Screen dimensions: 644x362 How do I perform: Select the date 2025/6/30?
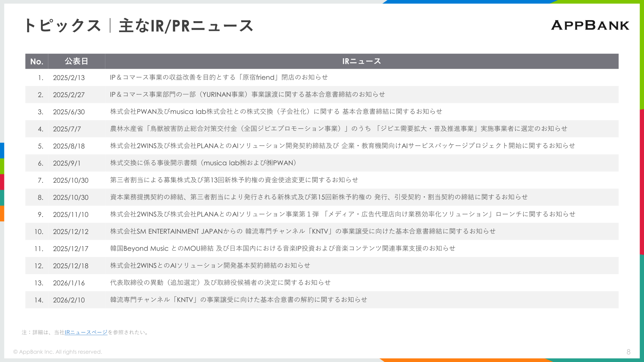click(69, 112)
